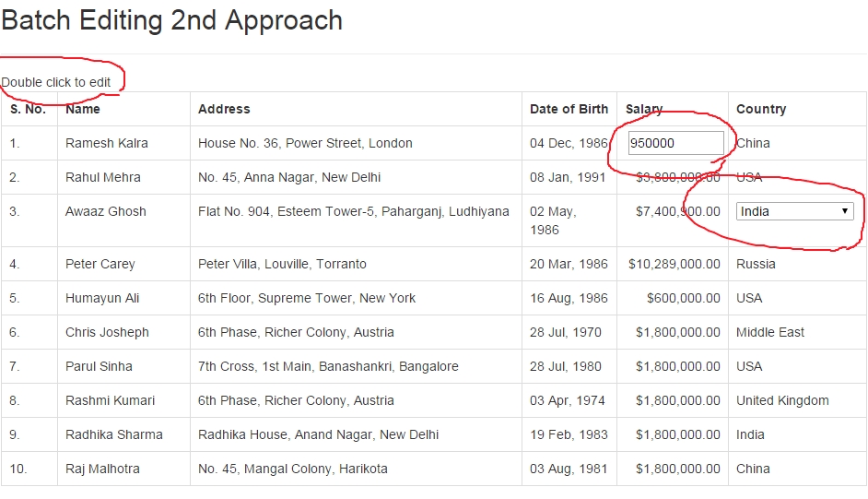Click Raj Malhotra's salary cell

click(673, 469)
